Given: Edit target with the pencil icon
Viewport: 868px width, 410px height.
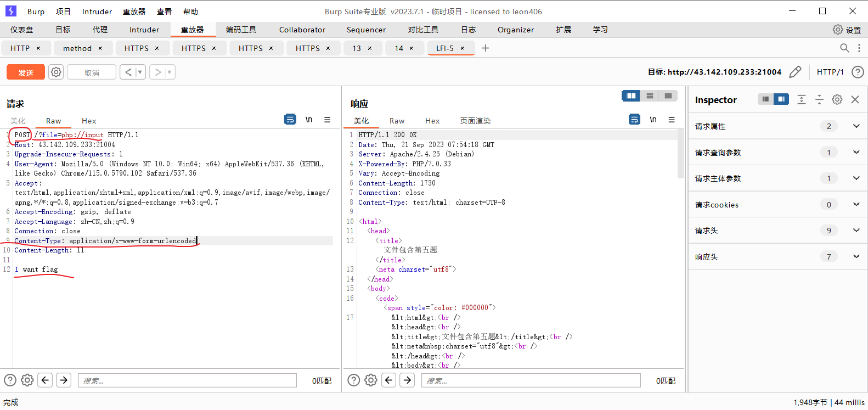Looking at the screenshot, I should tap(795, 72).
